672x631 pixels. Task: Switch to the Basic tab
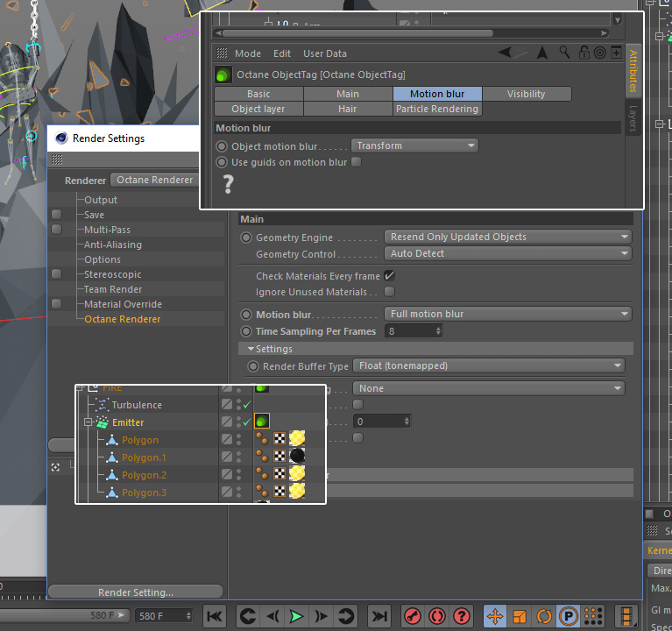point(258,94)
